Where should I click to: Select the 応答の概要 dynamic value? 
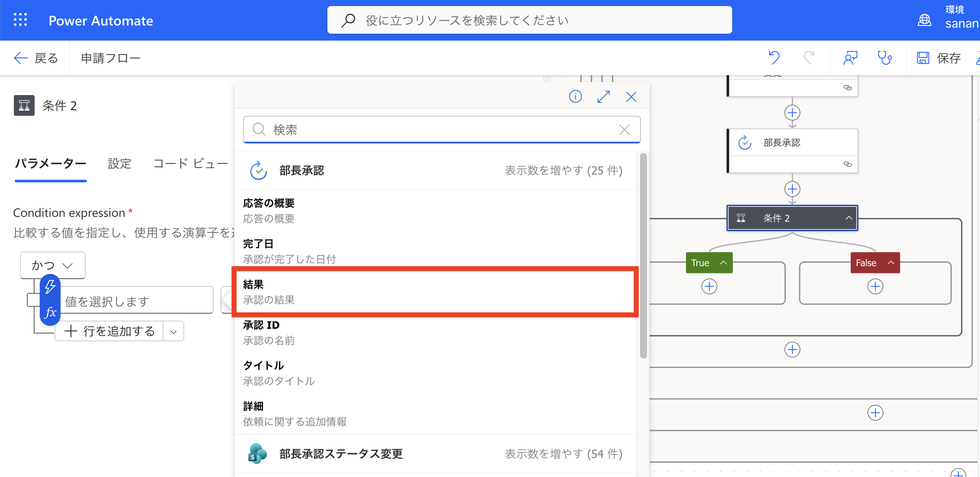436,211
